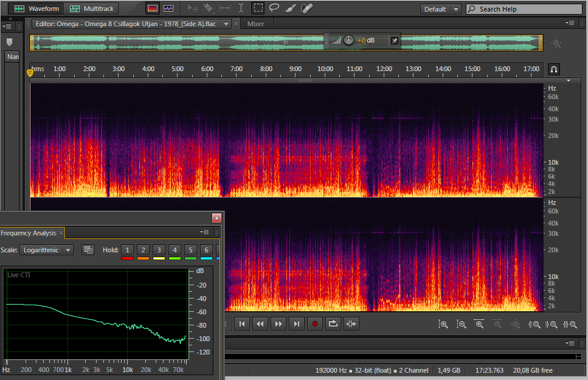588x380 pixels.
Task: Open the spectral display options triangle
Action: point(569,81)
